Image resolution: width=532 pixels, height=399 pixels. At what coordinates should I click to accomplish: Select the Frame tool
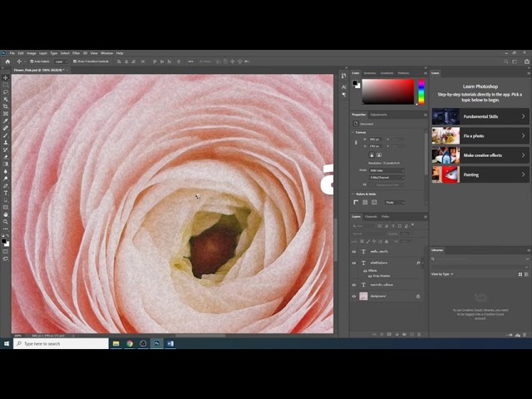pyautogui.click(x=6, y=114)
